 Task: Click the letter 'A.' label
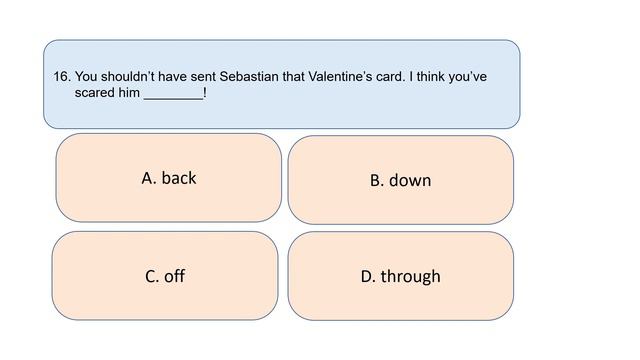(149, 178)
